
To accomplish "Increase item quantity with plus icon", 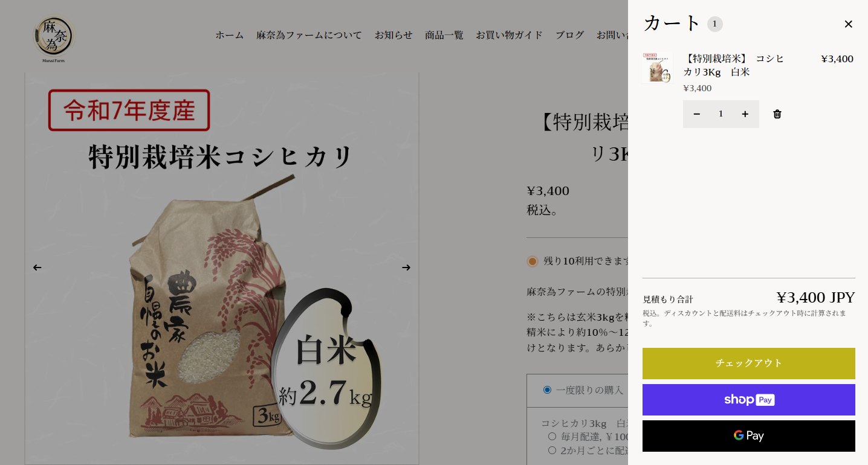I will 745,114.
